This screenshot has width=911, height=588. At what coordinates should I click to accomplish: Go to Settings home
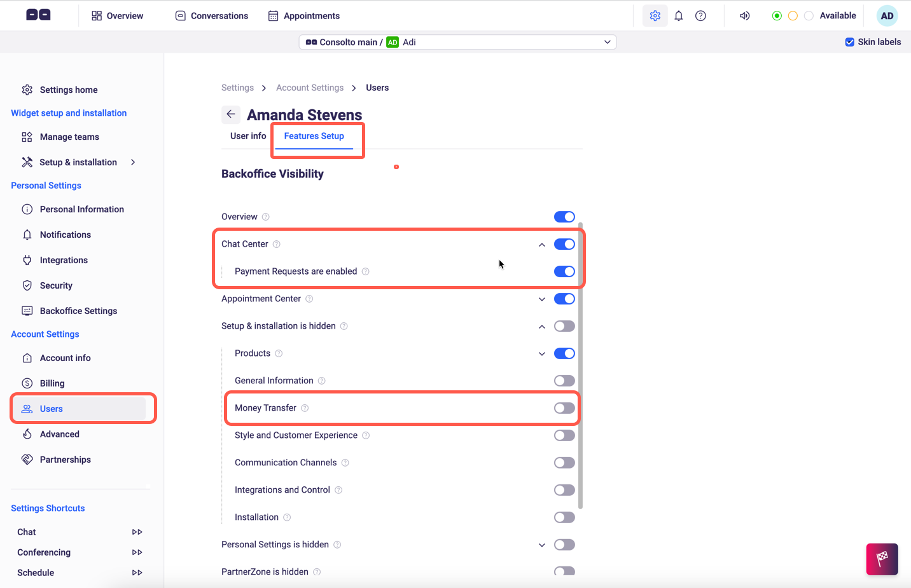tap(59, 90)
